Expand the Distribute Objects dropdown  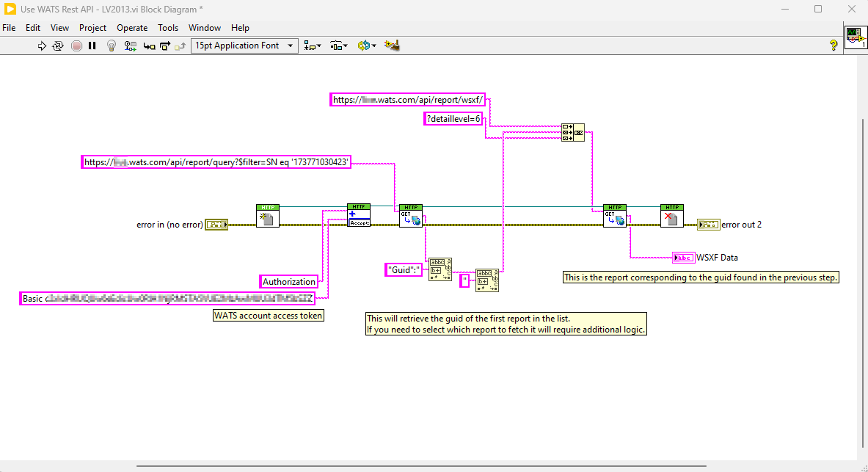[338, 46]
